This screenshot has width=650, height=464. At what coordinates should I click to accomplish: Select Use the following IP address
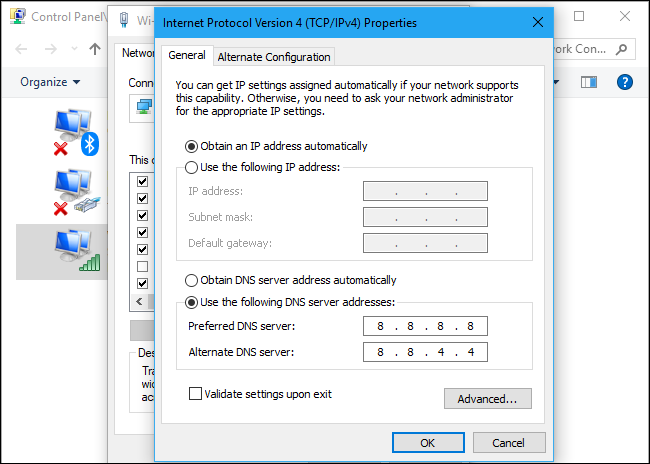(192, 167)
